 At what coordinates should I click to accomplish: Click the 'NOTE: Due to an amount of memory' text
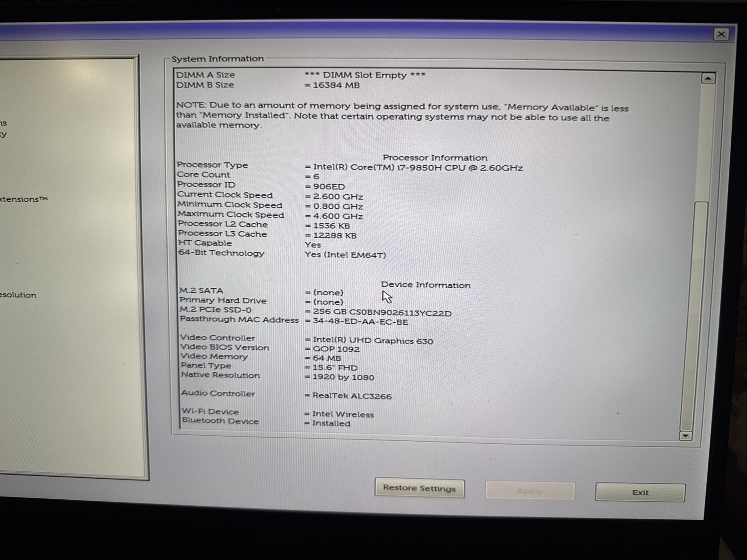402,116
